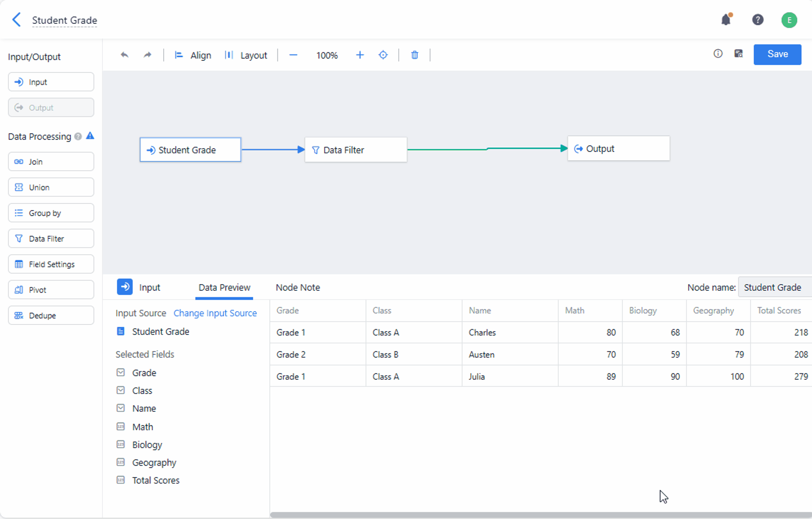
Task: Toggle the Geography selected field icon
Action: pyautogui.click(x=121, y=462)
